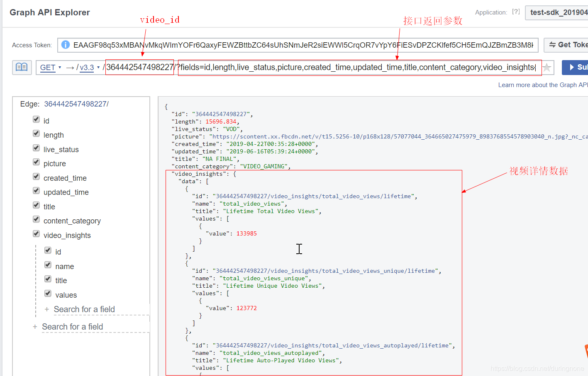Click the value 133985 in the response
Viewport: 588px width, 376px height.
[x=246, y=233]
